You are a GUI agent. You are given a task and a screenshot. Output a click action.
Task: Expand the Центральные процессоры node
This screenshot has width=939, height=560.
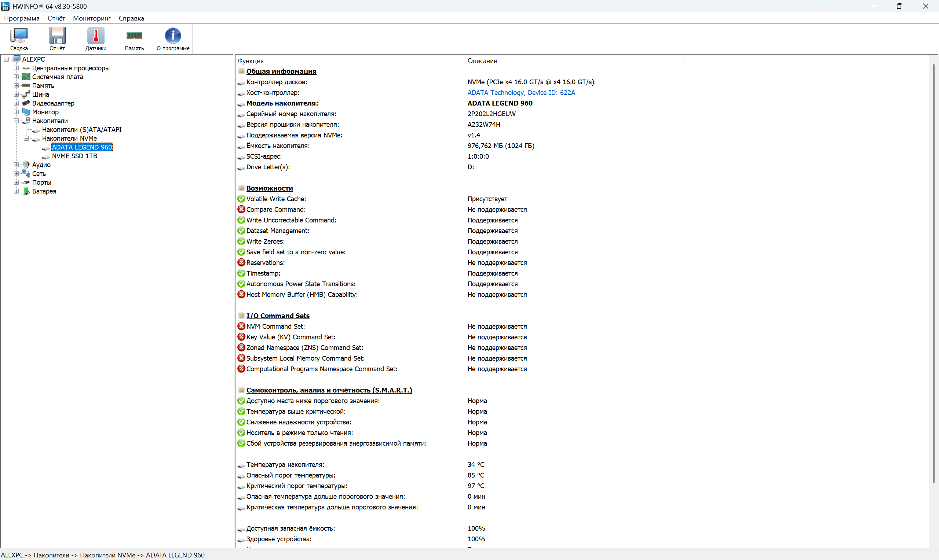click(16, 68)
